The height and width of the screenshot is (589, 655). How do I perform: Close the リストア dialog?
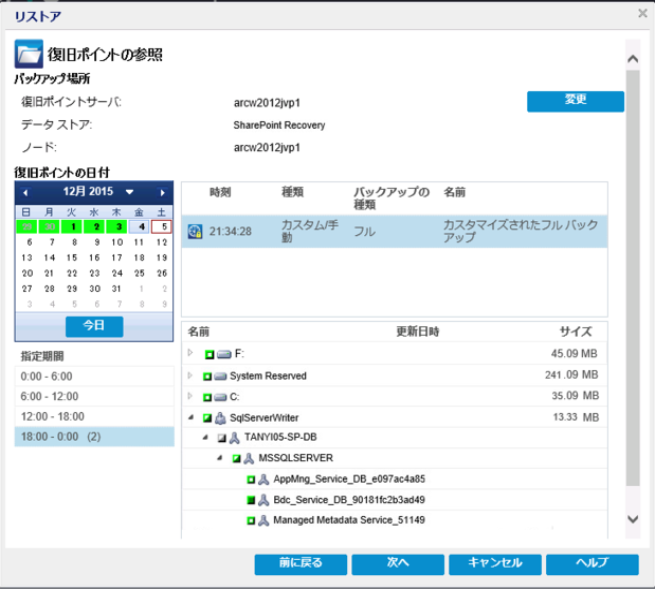coord(643,13)
